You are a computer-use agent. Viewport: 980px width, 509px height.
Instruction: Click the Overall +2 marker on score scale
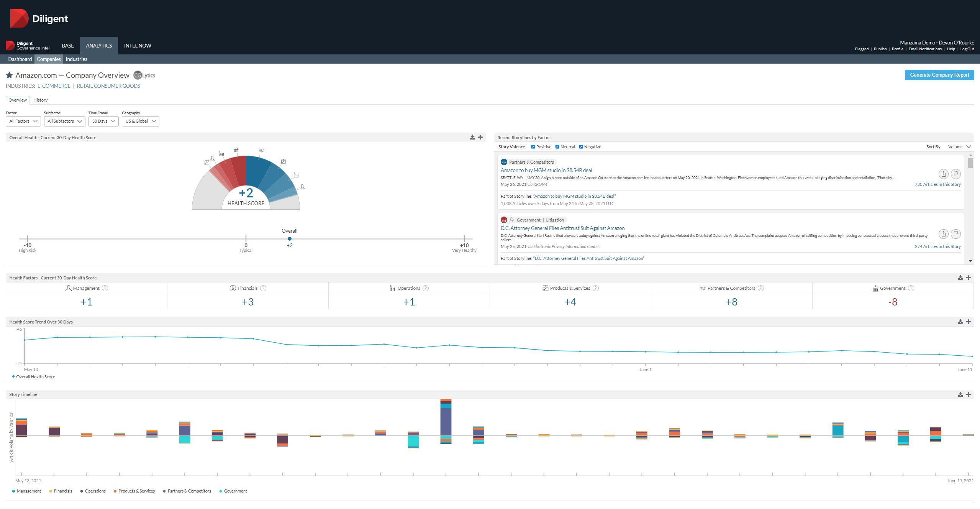[290, 239]
